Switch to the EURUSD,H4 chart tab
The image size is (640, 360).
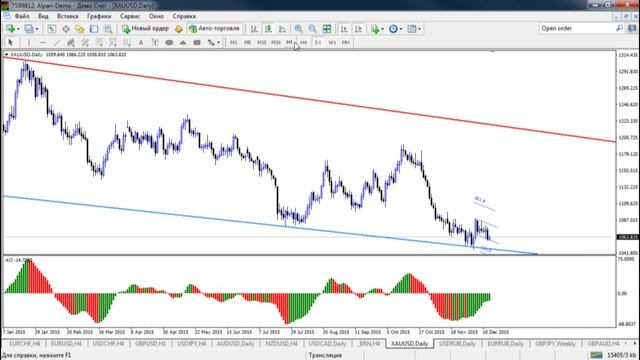[66, 344]
